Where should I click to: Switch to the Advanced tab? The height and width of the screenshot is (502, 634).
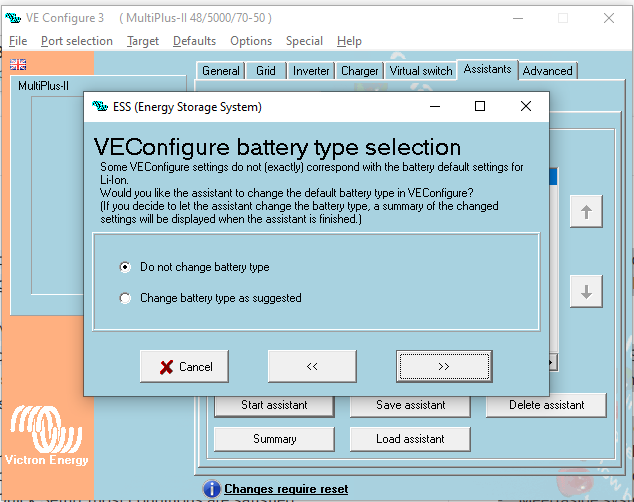(547, 71)
